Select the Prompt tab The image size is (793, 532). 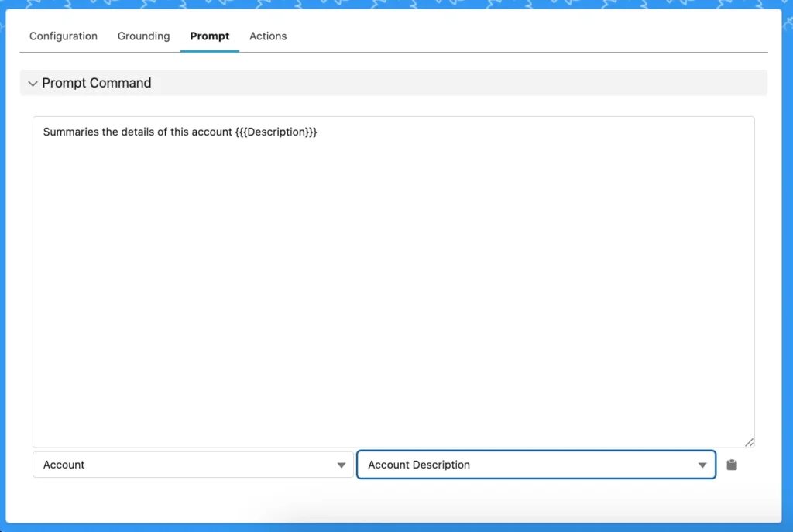click(x=209, y=36)
